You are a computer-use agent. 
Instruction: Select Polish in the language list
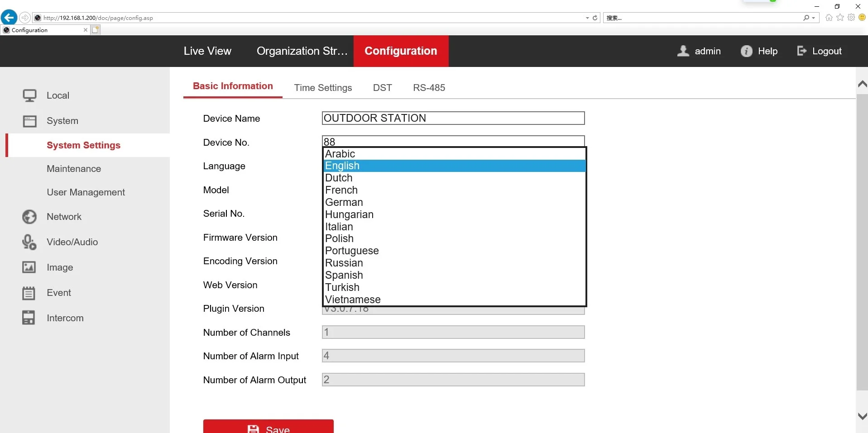pyautogui.click(x=455, y=238)
